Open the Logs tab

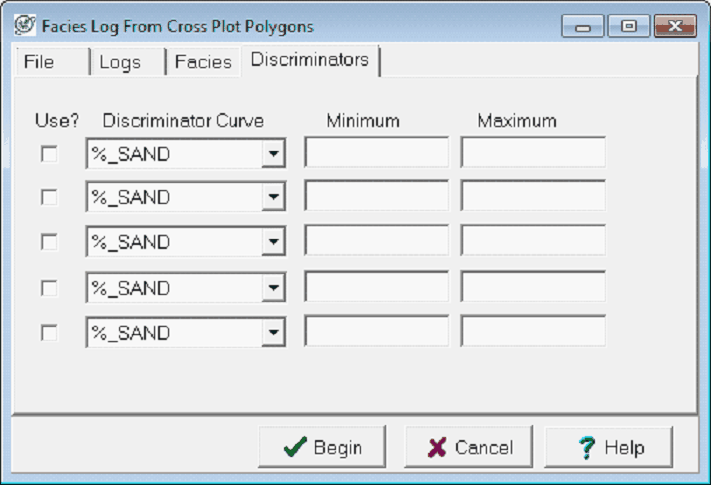tap(120, 62)
